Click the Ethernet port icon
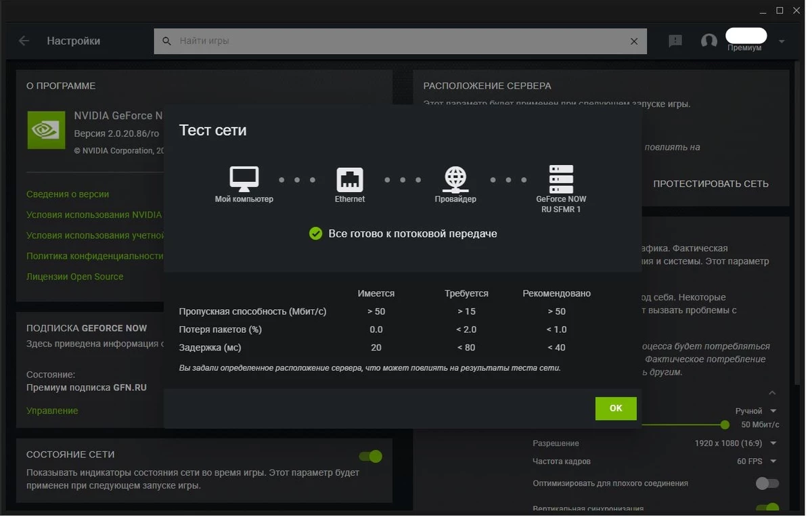The width and height of the screenshot is (812, 517). click(350, 179)
